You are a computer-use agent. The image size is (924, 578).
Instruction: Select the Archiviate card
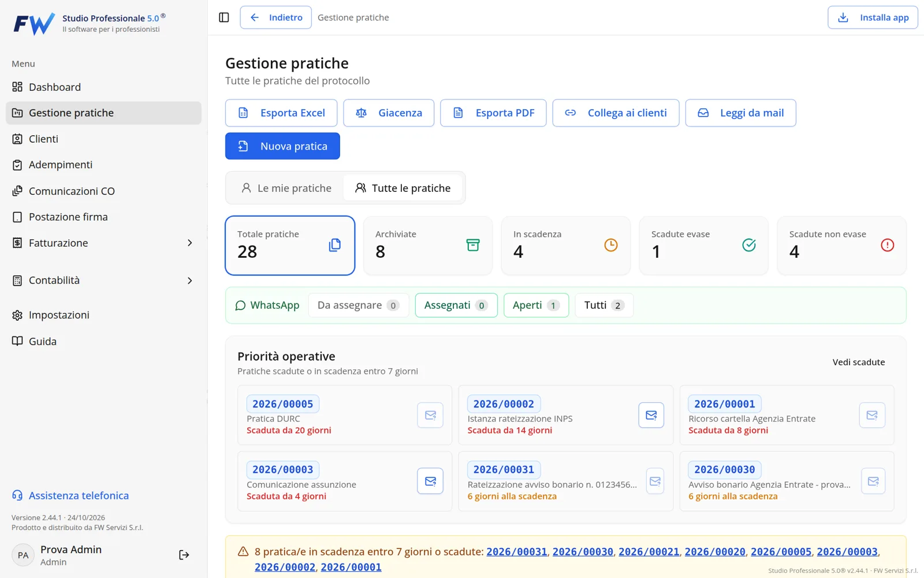coord(428,246)
